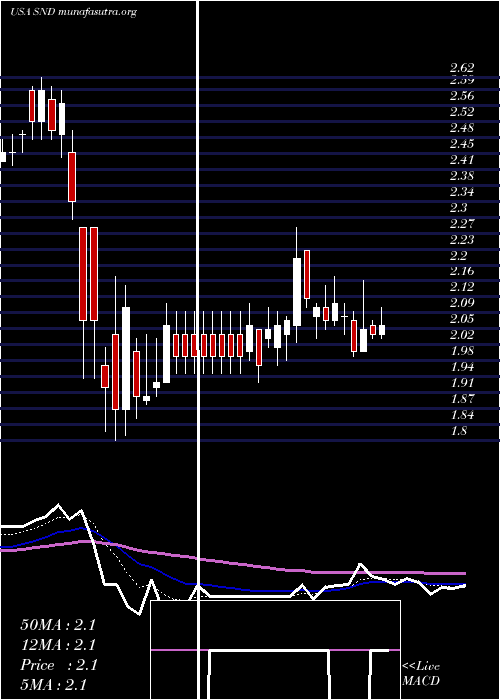Click the 1.91 price axis label

click(462, 383)
